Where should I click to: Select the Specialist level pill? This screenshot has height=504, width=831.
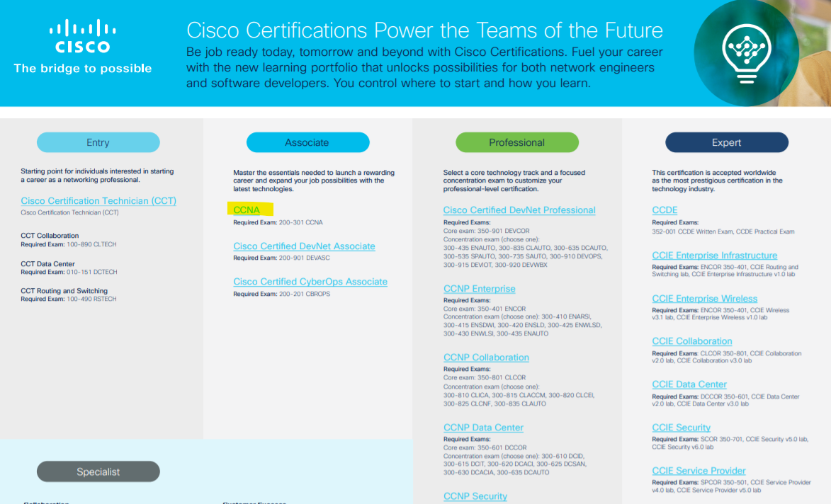pyautogui.click(x=98, y=471)
